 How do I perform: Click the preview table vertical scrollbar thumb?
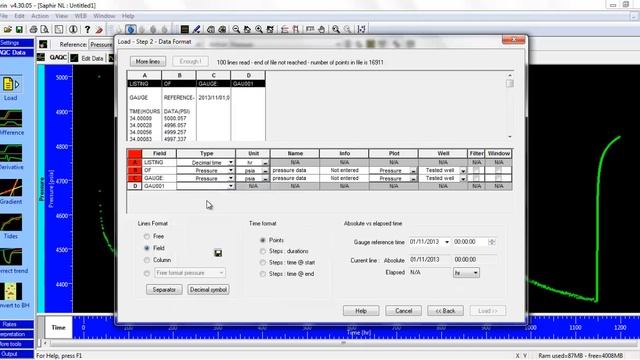pyautogui.click(x=509, y=83)
